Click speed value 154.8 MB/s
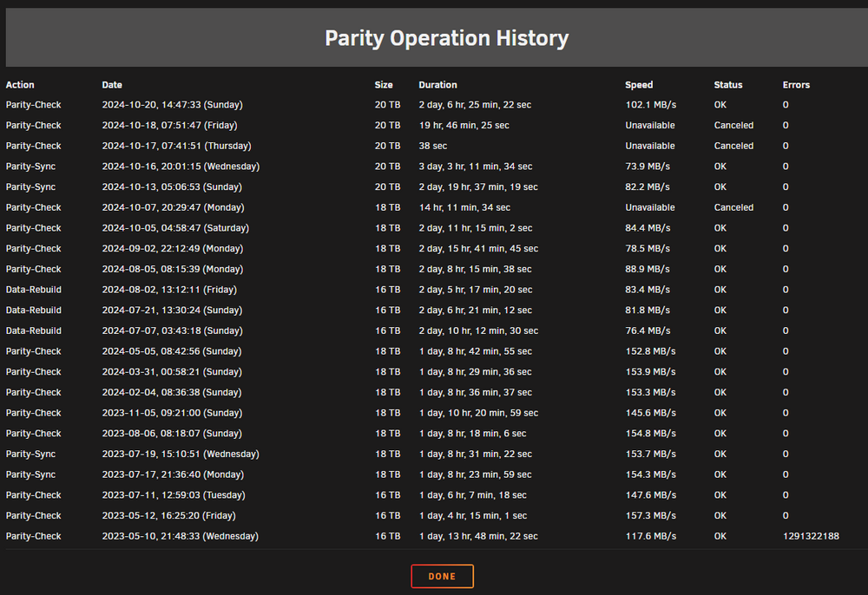 [650, 433]
